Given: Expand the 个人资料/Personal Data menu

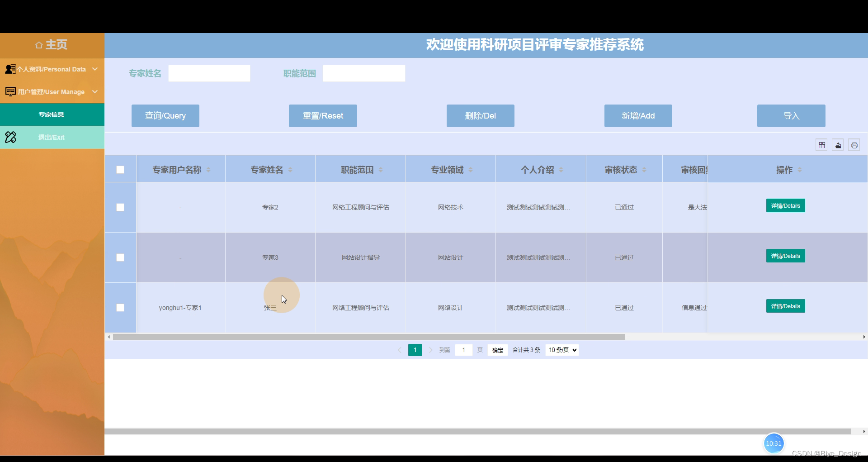Looking at the screenshot, I should coord(51,69).
